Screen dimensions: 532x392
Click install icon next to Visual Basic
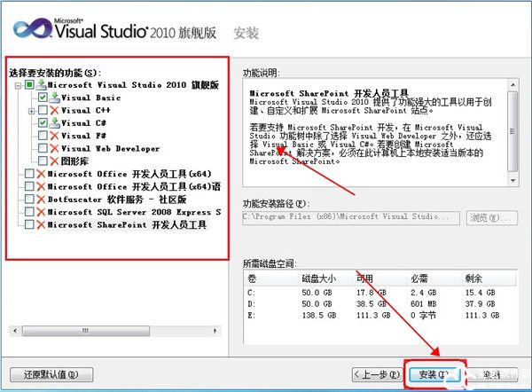(x=54, y=98)
